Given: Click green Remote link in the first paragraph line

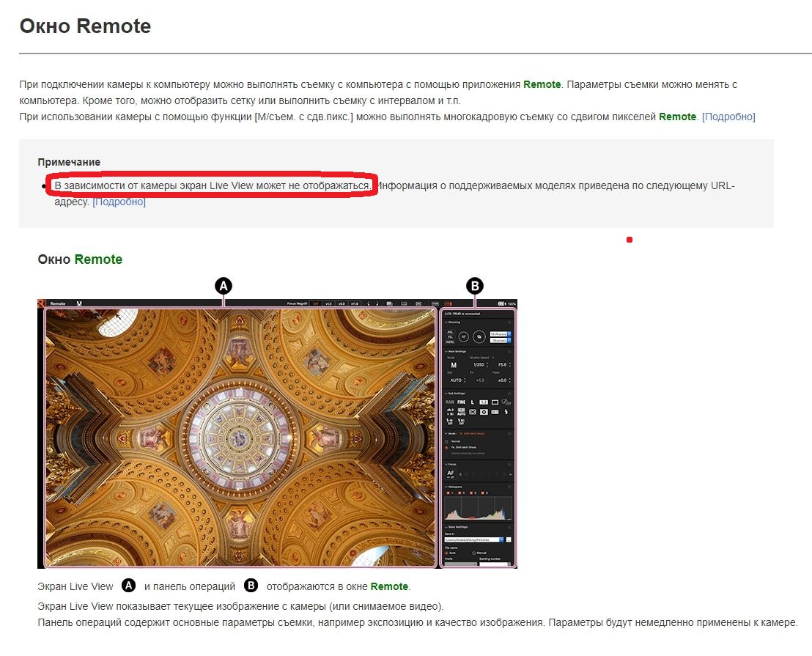Looking at the screenshot, I should [542, 84].
